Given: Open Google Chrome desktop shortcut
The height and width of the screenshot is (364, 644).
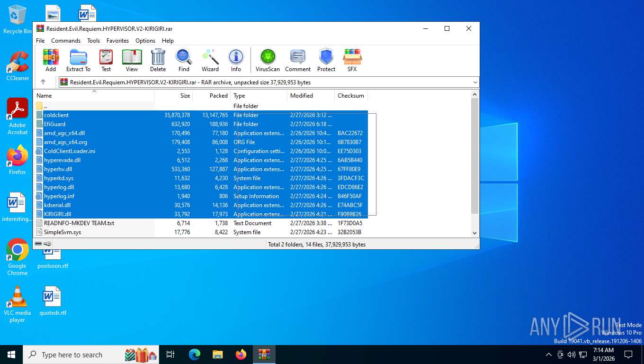Looking at the screenshot, I should coord(18,257).
